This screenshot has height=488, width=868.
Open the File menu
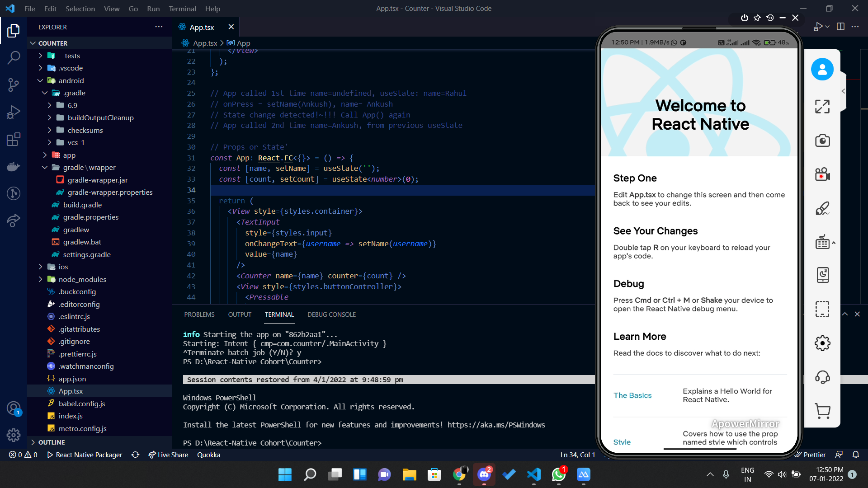[29, 9]
